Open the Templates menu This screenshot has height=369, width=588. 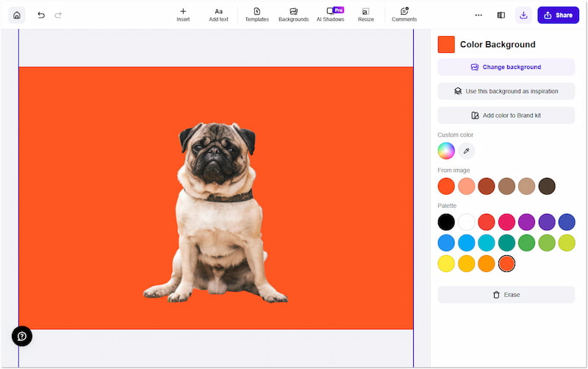click(x=257, y=14)
